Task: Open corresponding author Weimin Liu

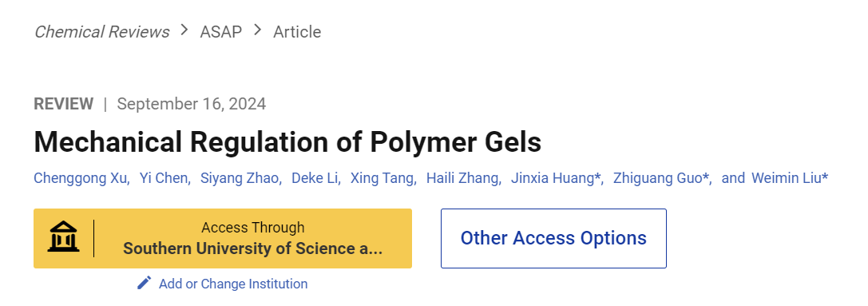Action: click(x=790, y=178)
